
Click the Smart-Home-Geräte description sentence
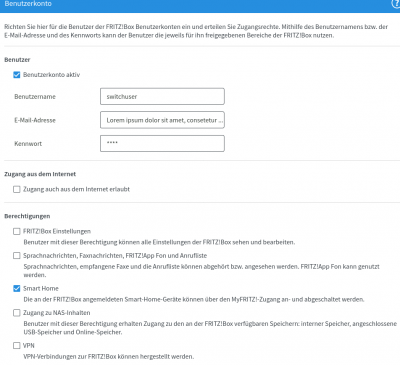[x=194, y=299]
